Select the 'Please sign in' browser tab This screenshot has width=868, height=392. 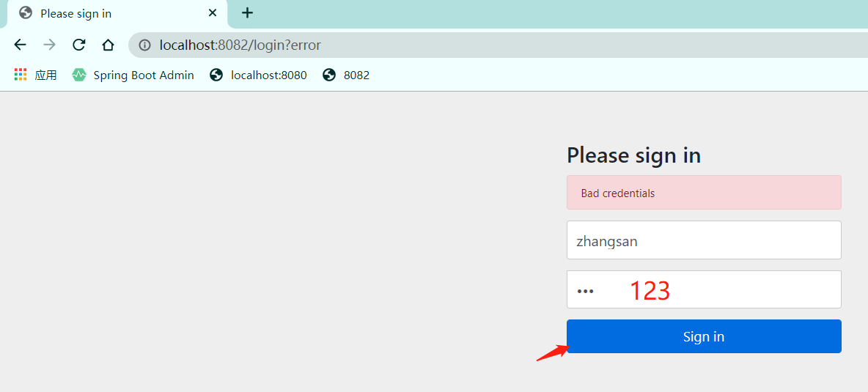tap(117, 14)
